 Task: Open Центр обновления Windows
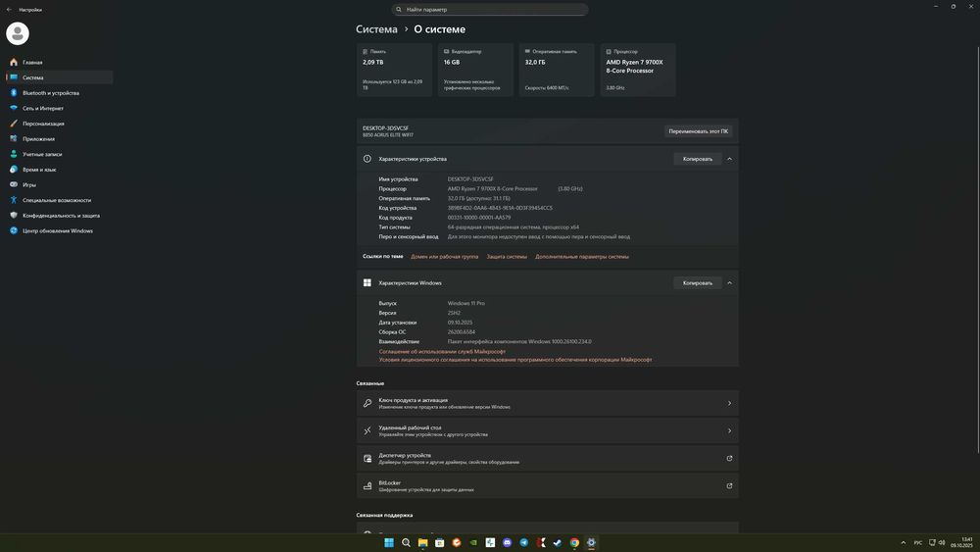pyautogui.click(x=60, y=230)
